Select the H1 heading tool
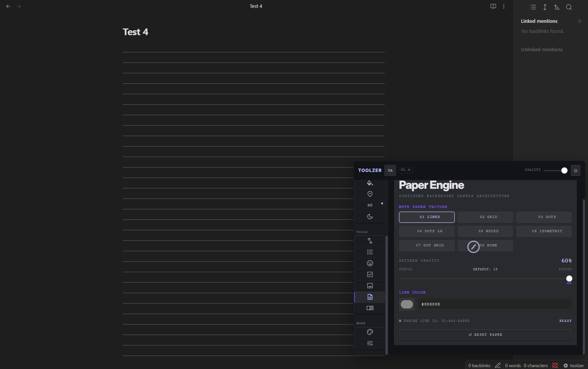Screen dimensions: 588x369 pos(370,205)
